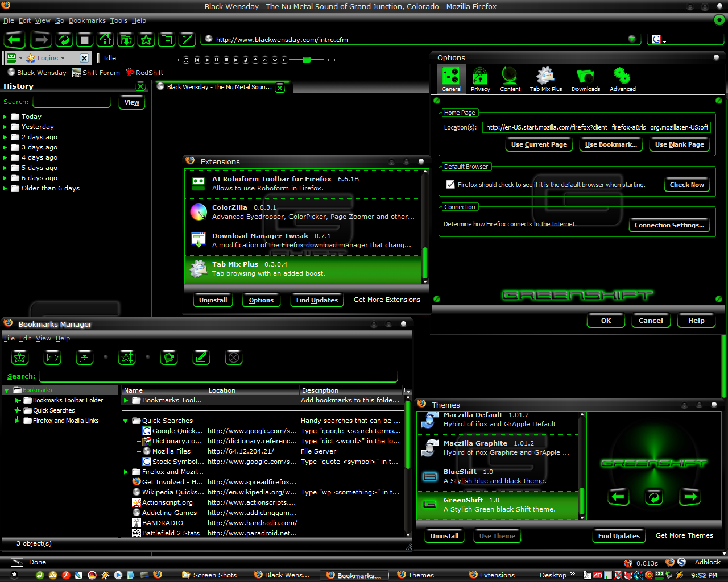
Task: Enable the default browser check checkbox
Action: tap(450, 184)
